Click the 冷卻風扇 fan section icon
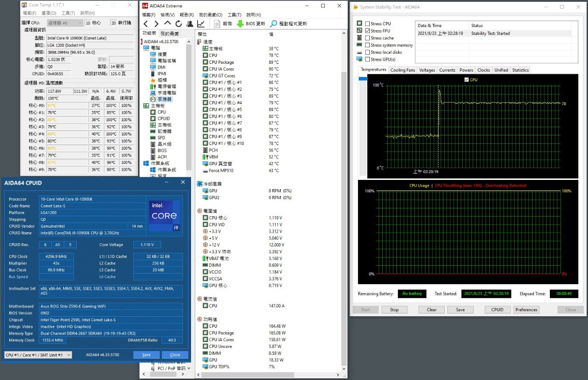This screenshot has width=588, height=380. [x=200, y=184]
